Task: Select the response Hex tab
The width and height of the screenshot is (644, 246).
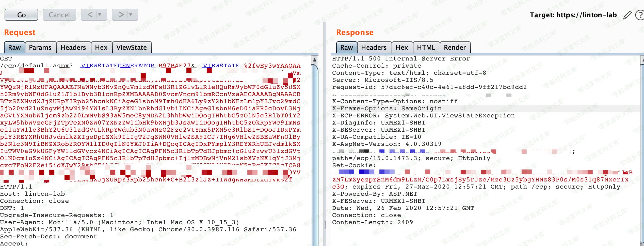Action: coord(402,48)
